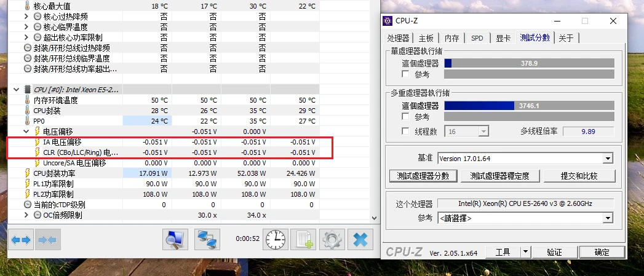
Task: Click the multi-thread score bar 3746.1
Action: [x=530, y=106]
